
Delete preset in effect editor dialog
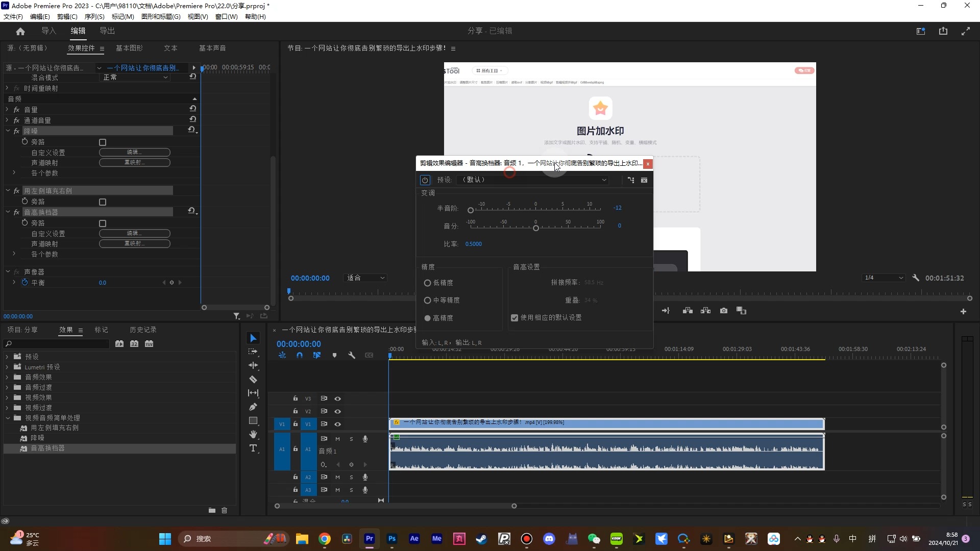pos(644,180)
